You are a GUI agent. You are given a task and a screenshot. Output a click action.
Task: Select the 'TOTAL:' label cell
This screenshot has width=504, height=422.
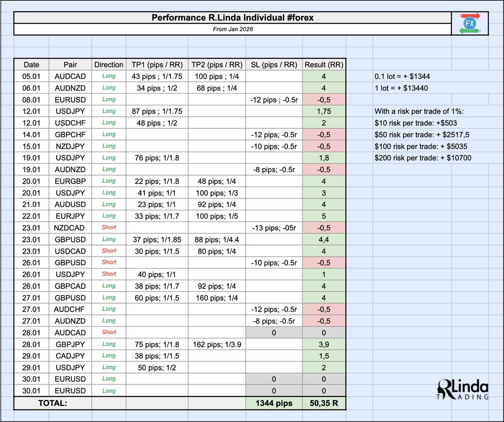(x=53, y=403)
